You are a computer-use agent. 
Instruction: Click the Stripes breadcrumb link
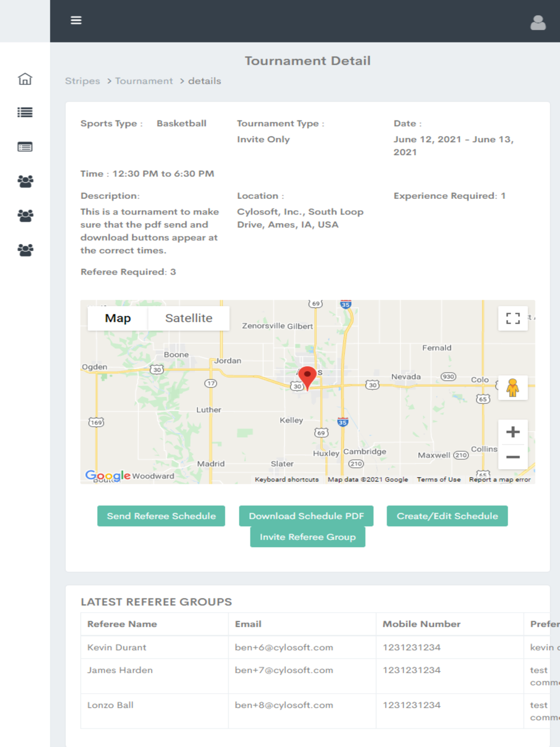(82, 81)
